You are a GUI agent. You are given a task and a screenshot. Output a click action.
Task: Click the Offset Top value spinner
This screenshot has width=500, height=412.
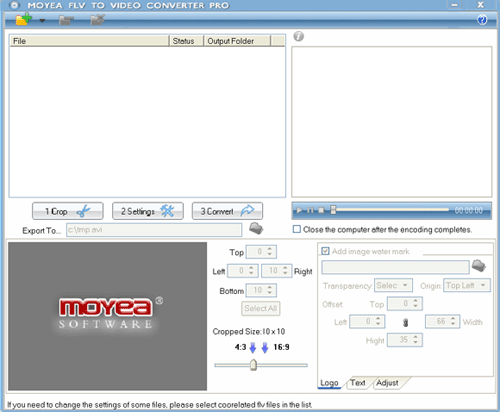tap(405, 304)
